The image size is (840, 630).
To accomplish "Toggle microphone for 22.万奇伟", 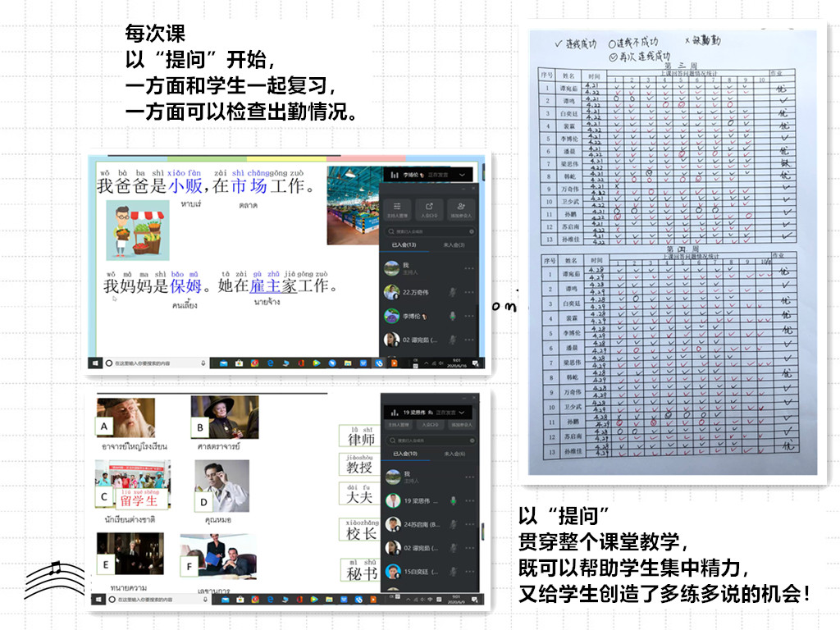I will (x=450, y=292).
